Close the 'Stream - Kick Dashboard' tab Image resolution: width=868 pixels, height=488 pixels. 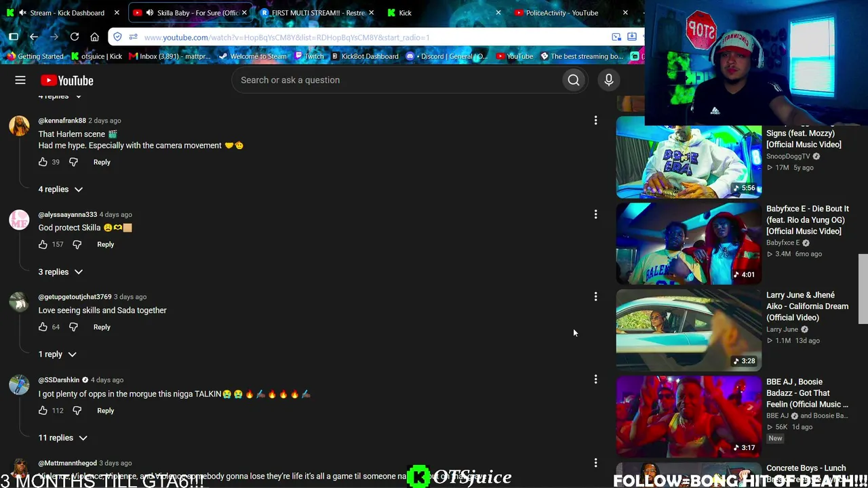(117, 13)
